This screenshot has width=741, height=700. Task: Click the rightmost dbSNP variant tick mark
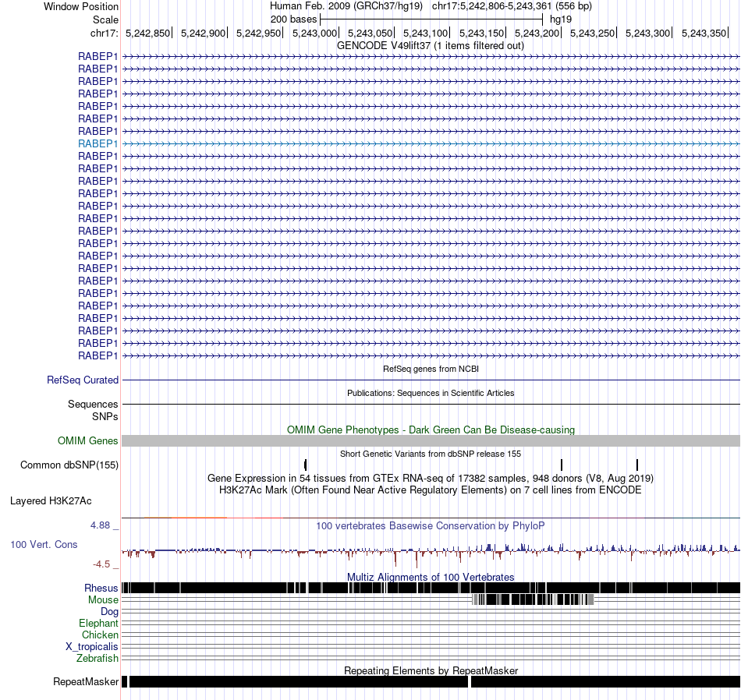coord(637,465)
